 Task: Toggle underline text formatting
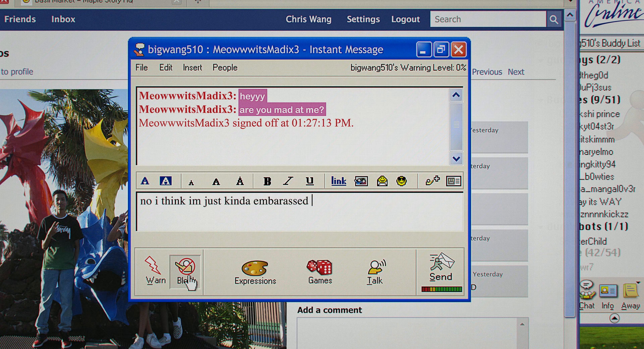click(x=309, y=181)
